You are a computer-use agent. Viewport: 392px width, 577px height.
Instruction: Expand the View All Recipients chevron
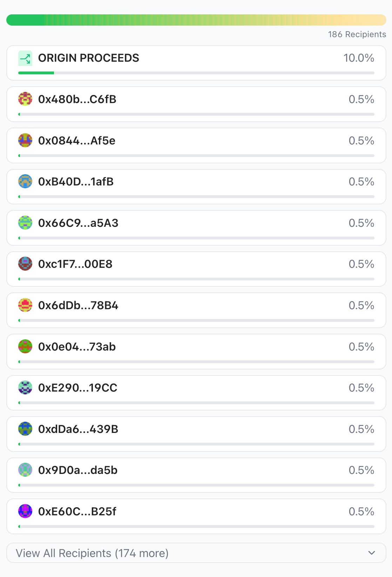click(x=372, y=553)
